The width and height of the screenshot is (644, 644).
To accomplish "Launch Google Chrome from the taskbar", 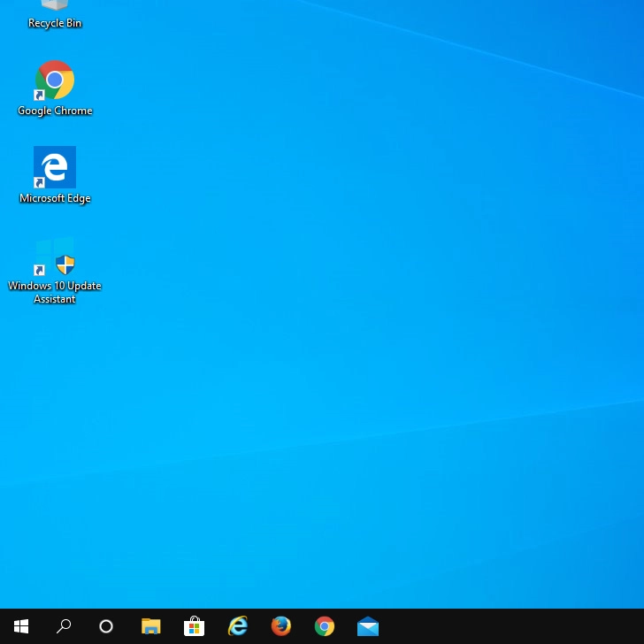I will coord(325,626).
